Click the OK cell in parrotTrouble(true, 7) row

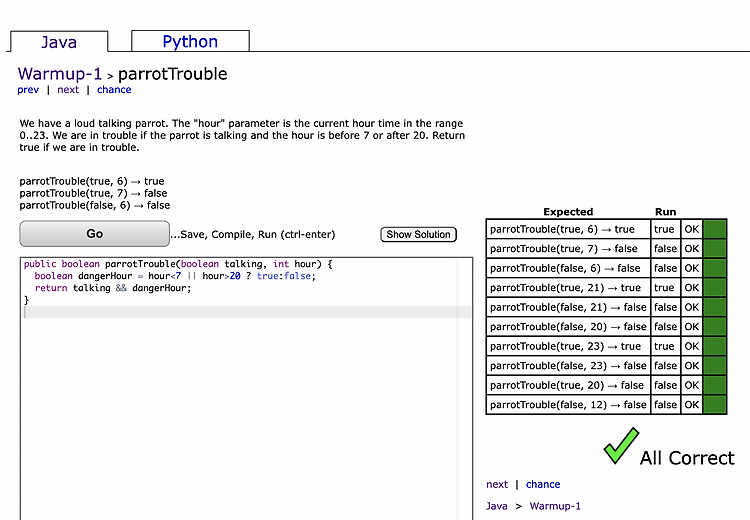tap(692, 249)
